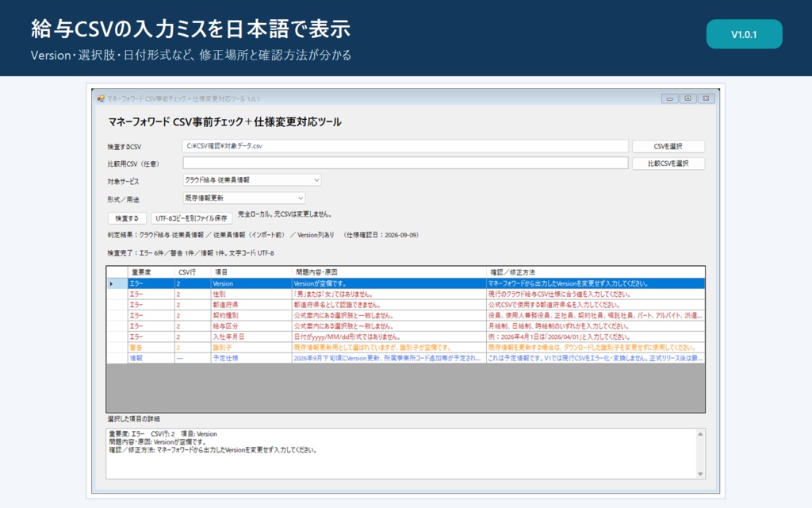Screen dimensions: 812x508
Task: Click the エラー cell in the 性別 row
Action: tap(151, 294)
